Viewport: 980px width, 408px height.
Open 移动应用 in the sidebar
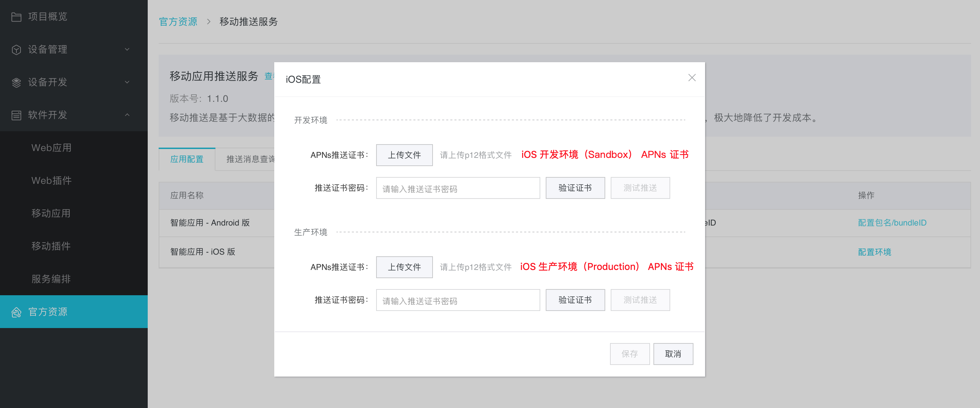[51, 213]
